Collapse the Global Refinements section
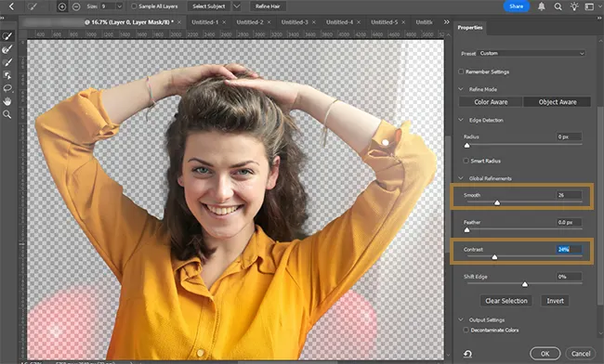 pos(461,178)
